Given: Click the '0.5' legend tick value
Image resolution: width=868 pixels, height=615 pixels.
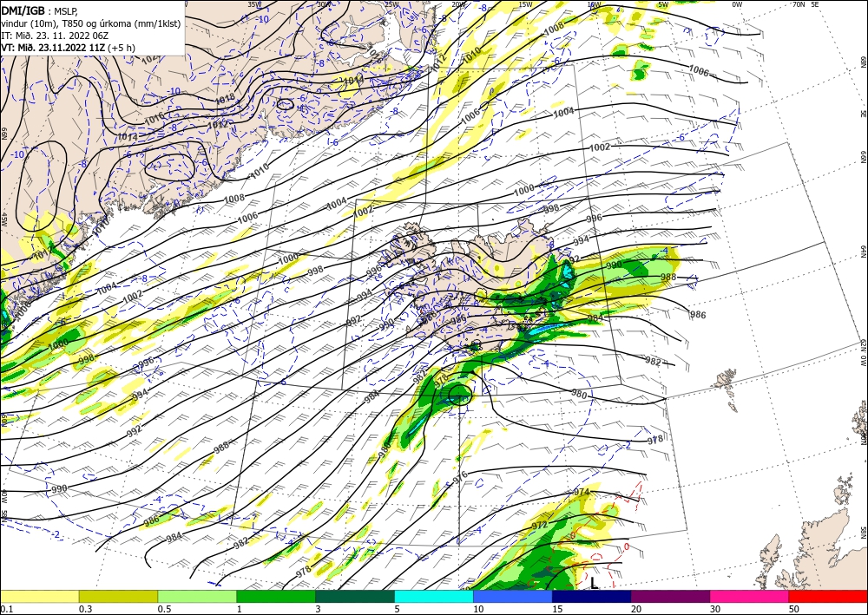Looking at the screenshot, I should (163, 609).
